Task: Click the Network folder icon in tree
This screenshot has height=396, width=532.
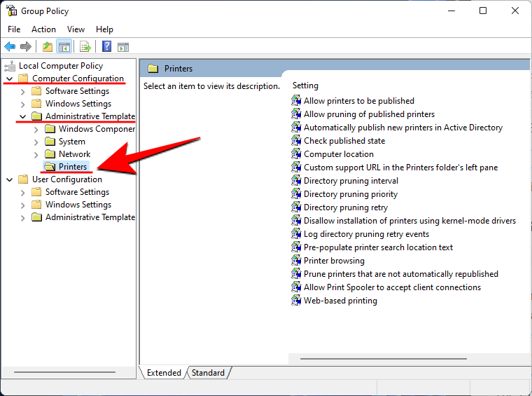Action: pyautogui.click(x=50, y=154)
